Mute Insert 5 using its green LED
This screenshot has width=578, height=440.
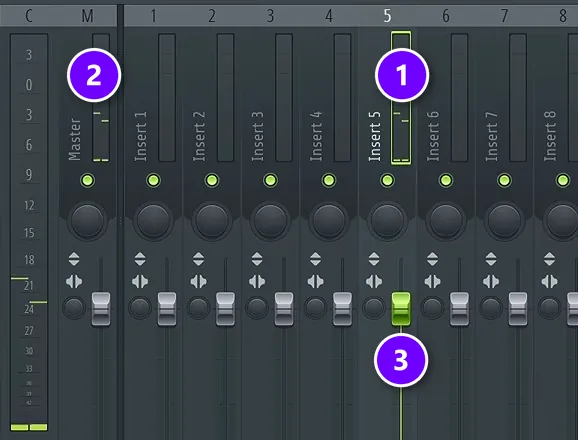pyautogui.click(x=387, y=180)
